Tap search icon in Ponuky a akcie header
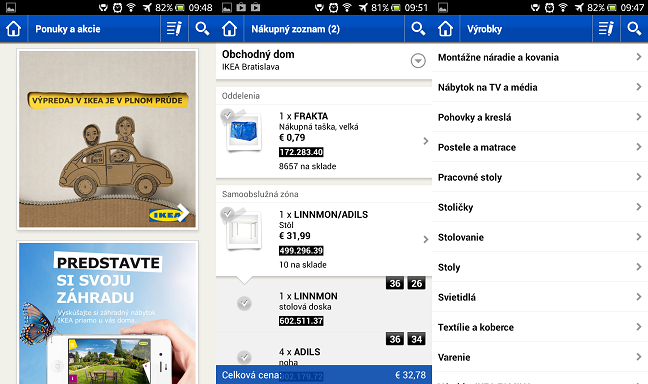Viewport: 648px width, 384px height. coord(202,29)
